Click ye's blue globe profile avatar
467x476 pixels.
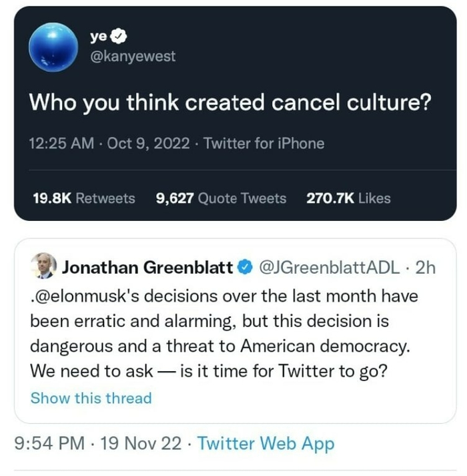click(x=53, y=47)
